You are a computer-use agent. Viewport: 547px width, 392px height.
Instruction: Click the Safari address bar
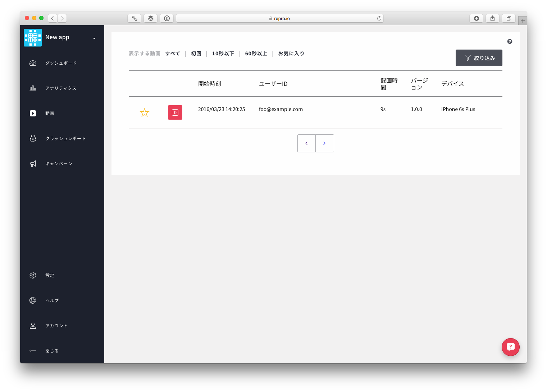point(279,18)
